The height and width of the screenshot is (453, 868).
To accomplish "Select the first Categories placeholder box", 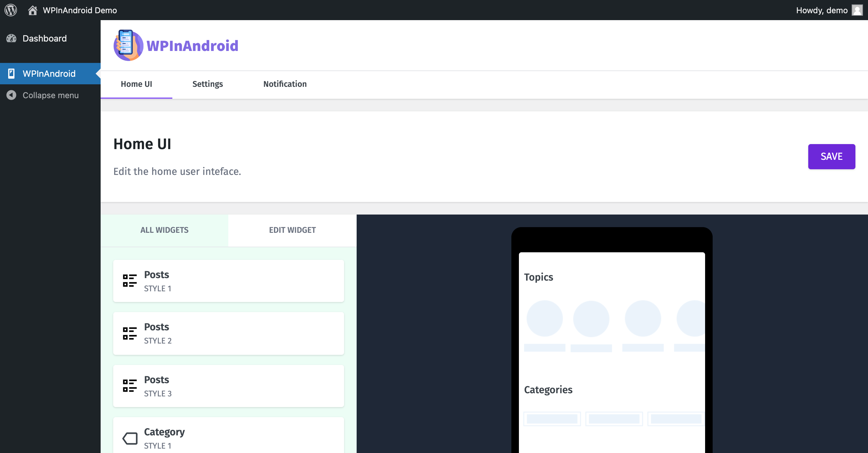I will 552,419.
